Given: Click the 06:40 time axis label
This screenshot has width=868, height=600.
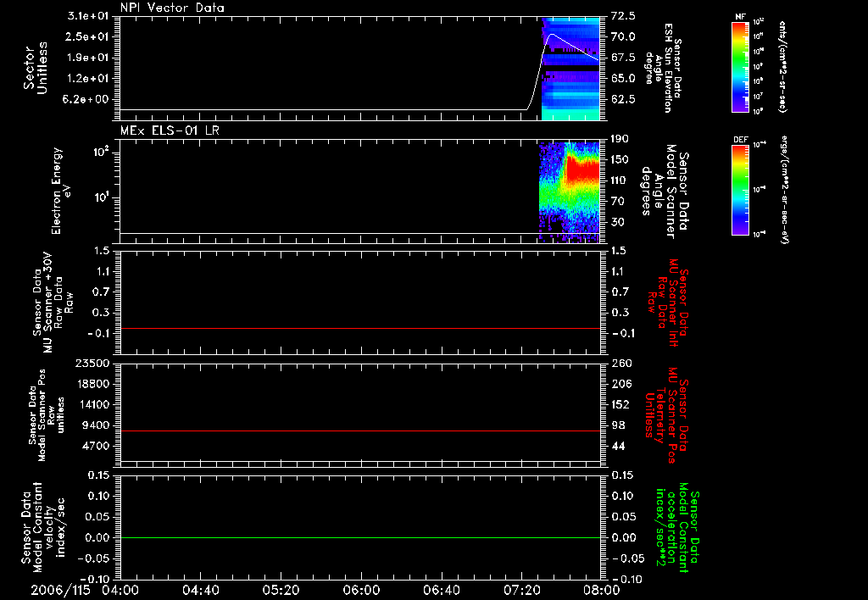Looking at the screenshot, I should tap(441, 590).
